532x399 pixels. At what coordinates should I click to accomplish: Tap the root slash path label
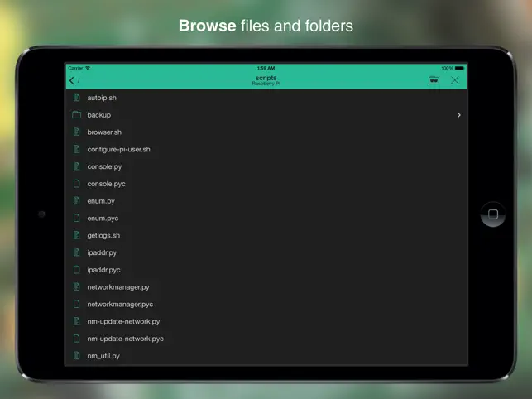click(x=79, y=80)
